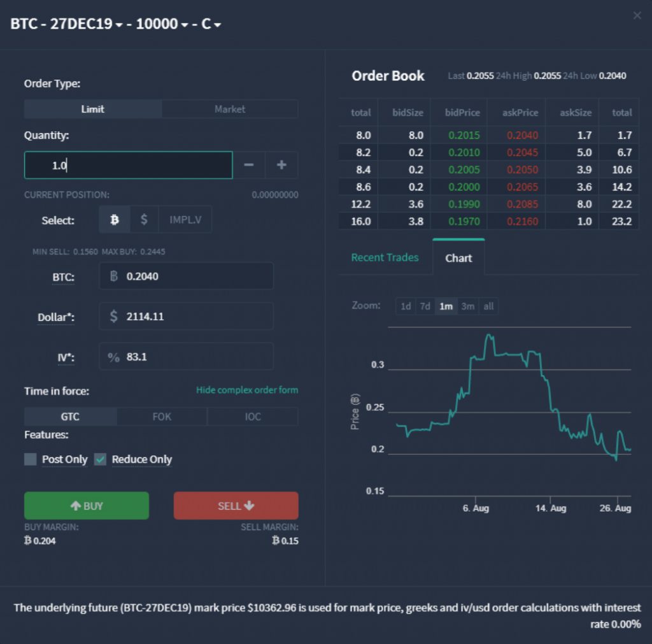652x644 pixels.
Task: Switch to the Market order type tab
Action: 229,108
